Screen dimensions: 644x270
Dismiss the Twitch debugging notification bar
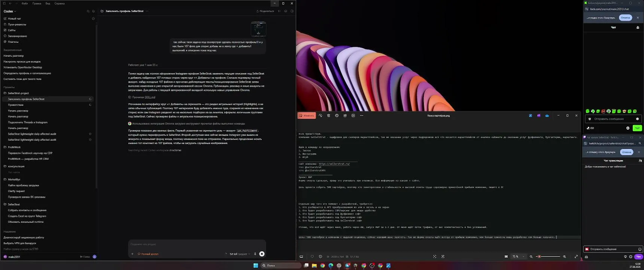pos(639,152)
